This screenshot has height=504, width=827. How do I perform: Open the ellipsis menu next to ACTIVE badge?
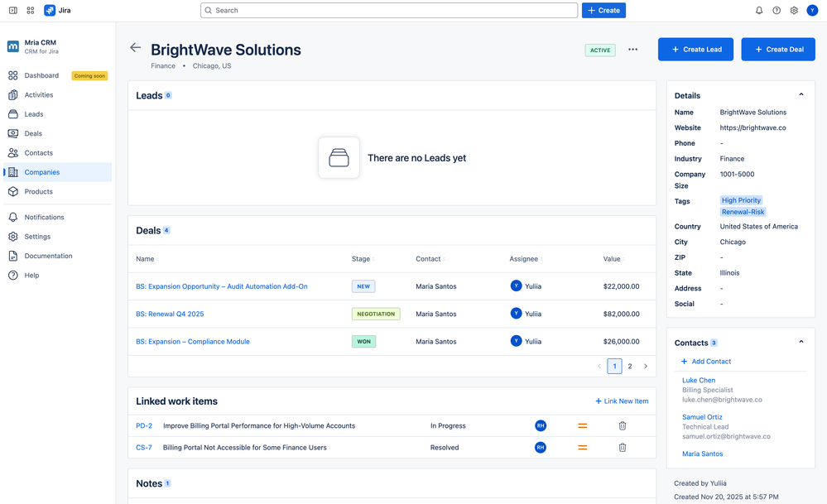[632, 49]
